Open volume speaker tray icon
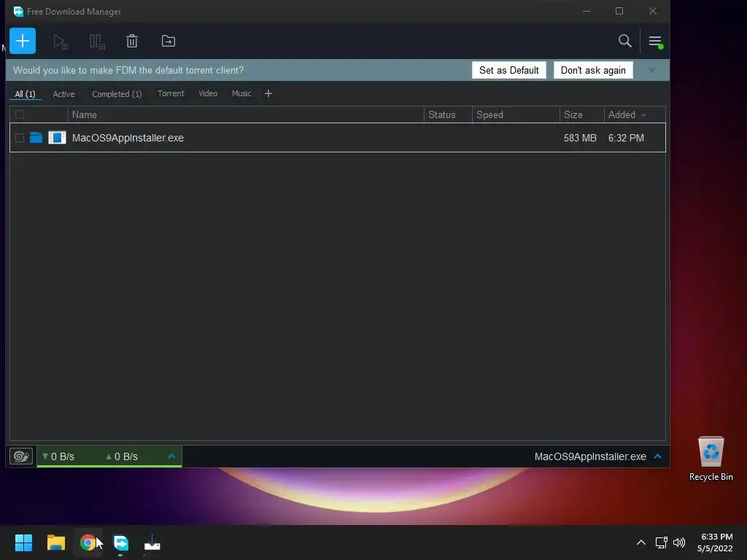Screen dimensions: 747x560 click(679, 542)
